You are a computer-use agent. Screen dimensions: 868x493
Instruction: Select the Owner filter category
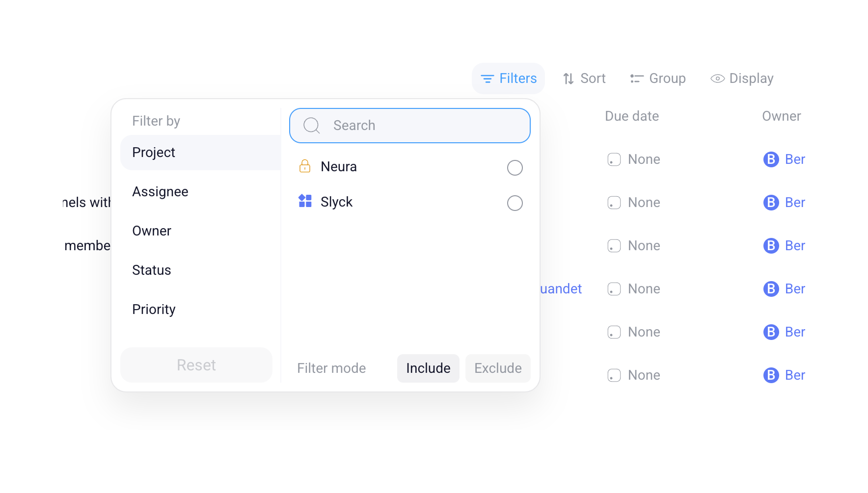151,231
